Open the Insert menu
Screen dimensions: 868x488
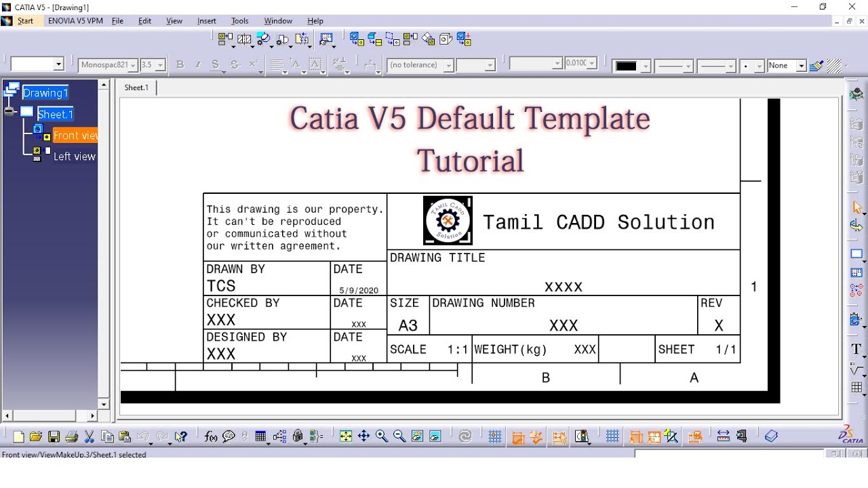tap(207, 21)
